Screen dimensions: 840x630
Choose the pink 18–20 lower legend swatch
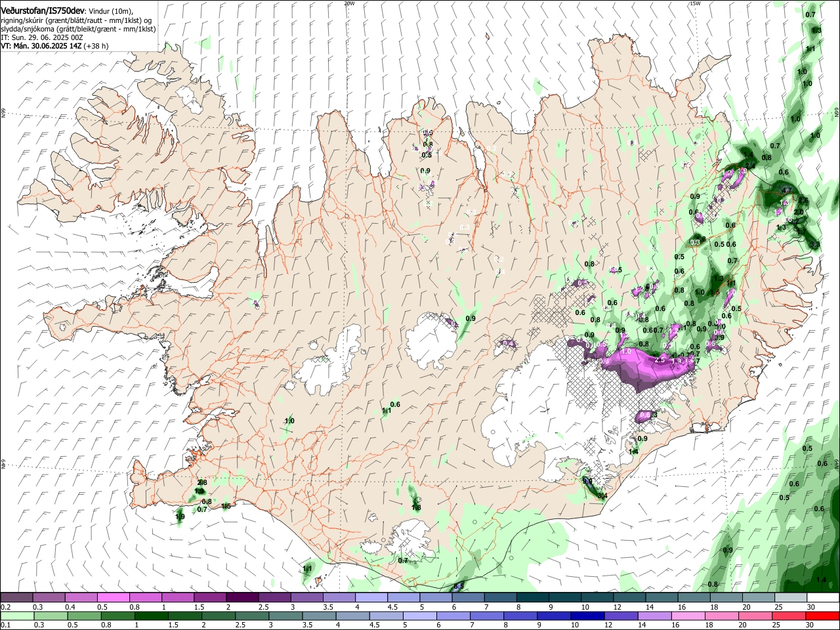(722, 616)
